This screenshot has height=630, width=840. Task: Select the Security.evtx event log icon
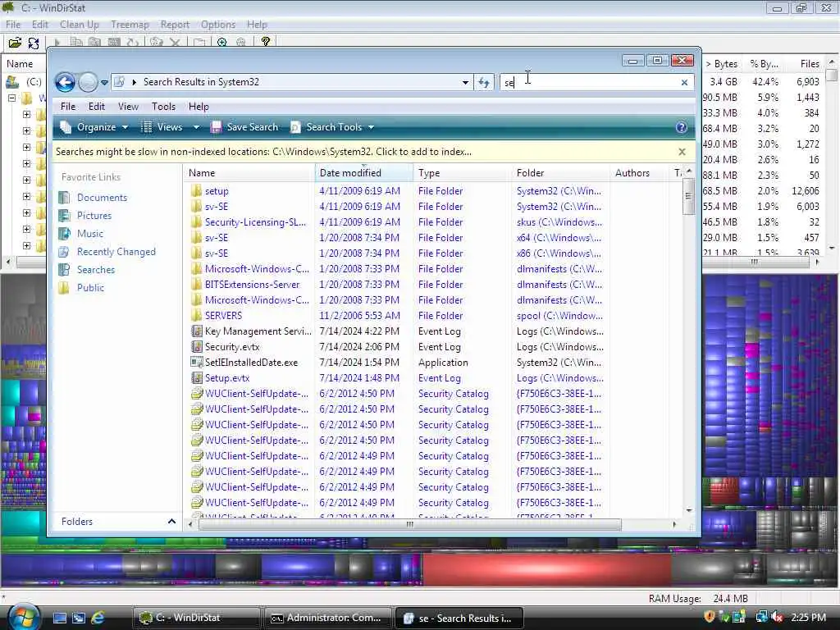pos(197,347)
